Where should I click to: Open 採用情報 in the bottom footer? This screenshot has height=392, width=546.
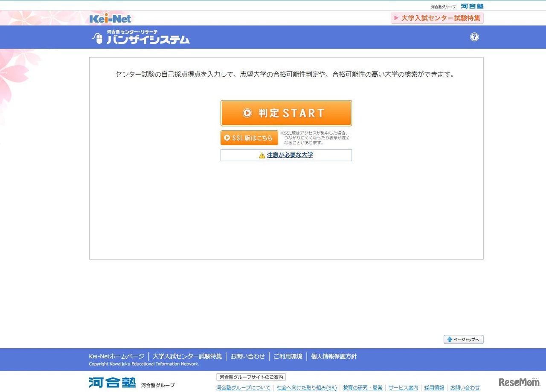(433, 388)
